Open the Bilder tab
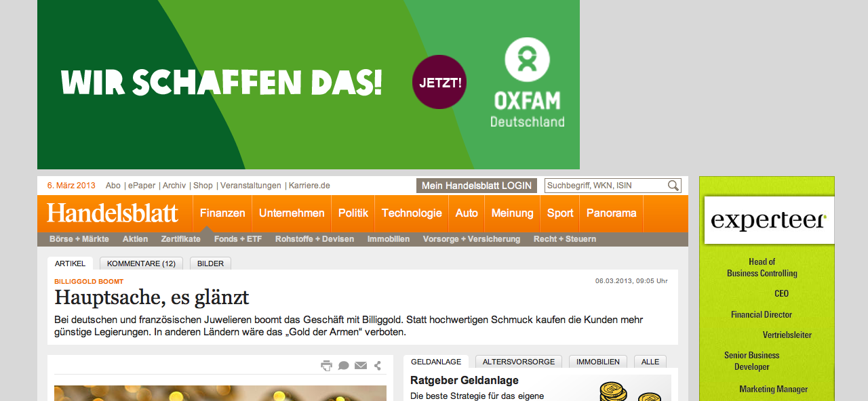This screenshot has width=868, height=401. (210, 263)
